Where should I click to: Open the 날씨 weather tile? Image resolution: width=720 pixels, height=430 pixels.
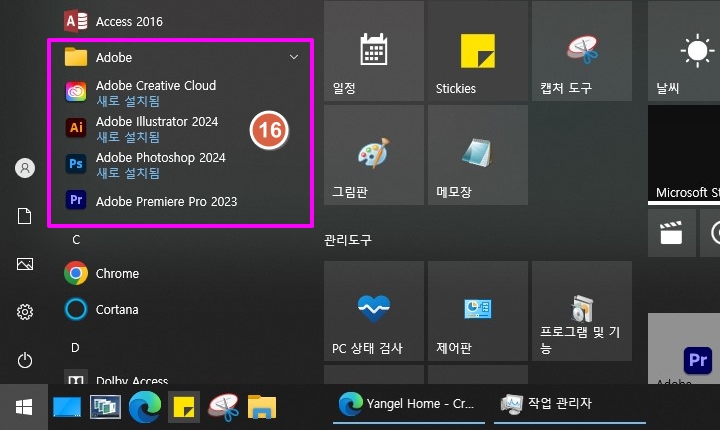[x=684, y=51]
